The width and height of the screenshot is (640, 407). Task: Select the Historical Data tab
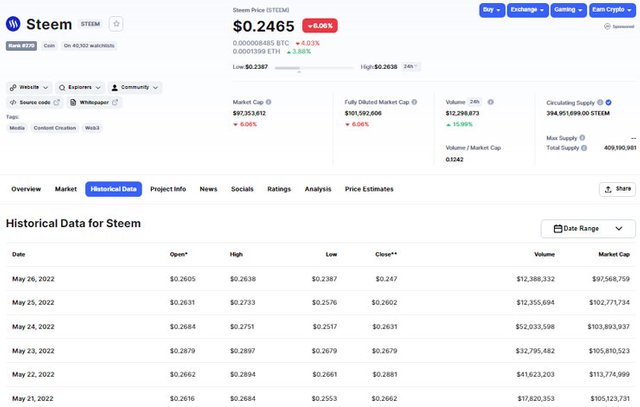tap(113, 189)
